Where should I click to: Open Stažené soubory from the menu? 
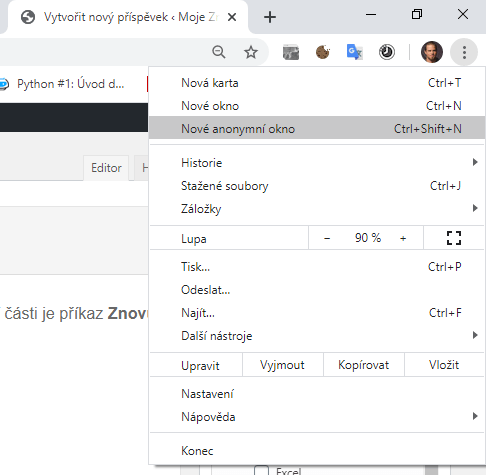317,186
